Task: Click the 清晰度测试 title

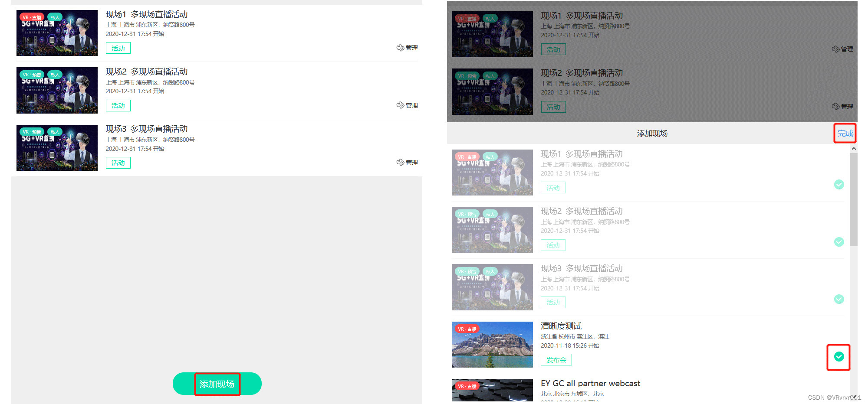Action: 561,326
